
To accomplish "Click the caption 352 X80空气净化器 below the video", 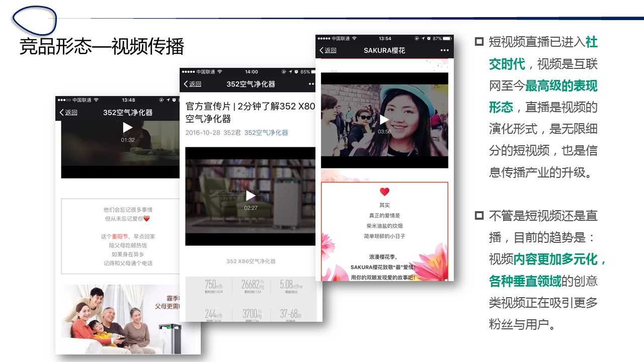I will click(x=251, y=261).
